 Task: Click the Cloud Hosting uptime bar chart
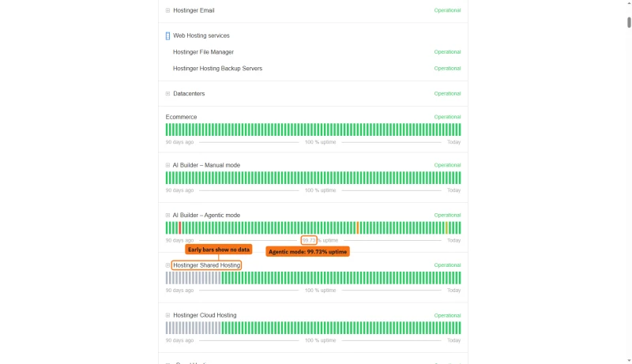(313, 328)
